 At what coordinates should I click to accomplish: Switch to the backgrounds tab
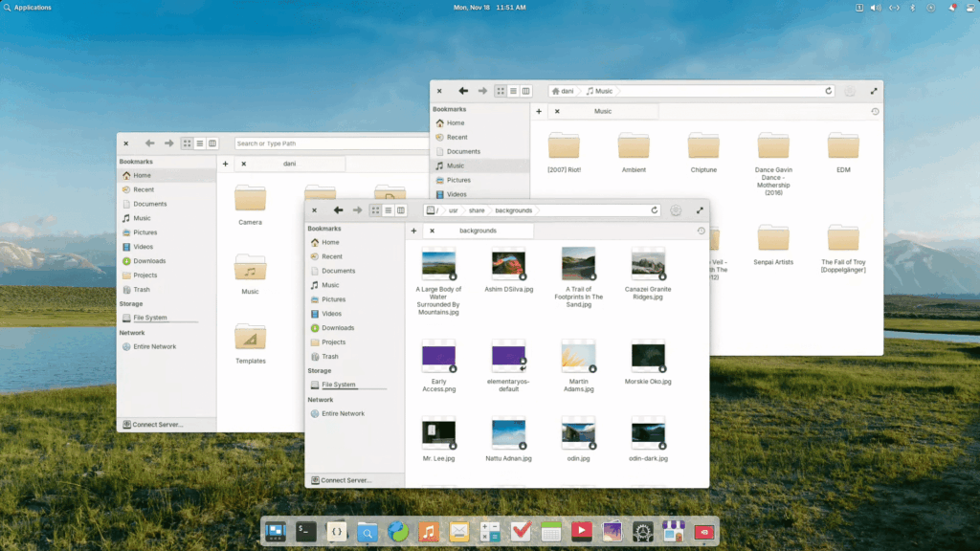tap(479, 231)
